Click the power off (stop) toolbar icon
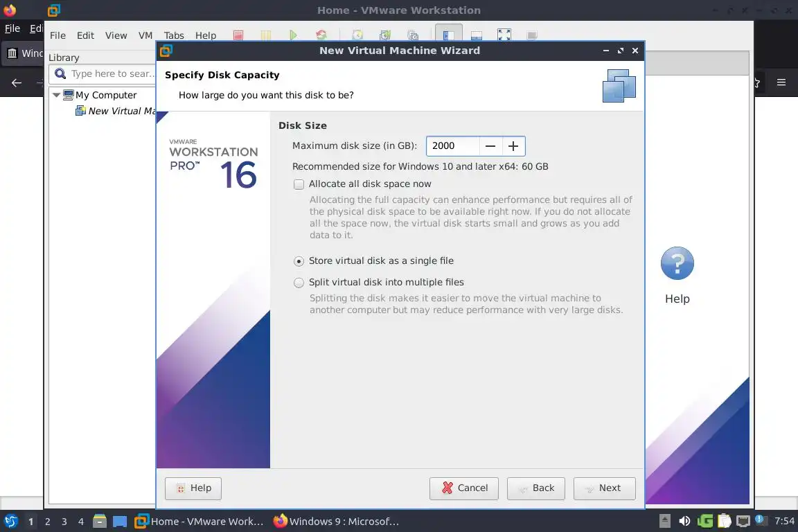798x532 pixels. click(x=238, y=35)
